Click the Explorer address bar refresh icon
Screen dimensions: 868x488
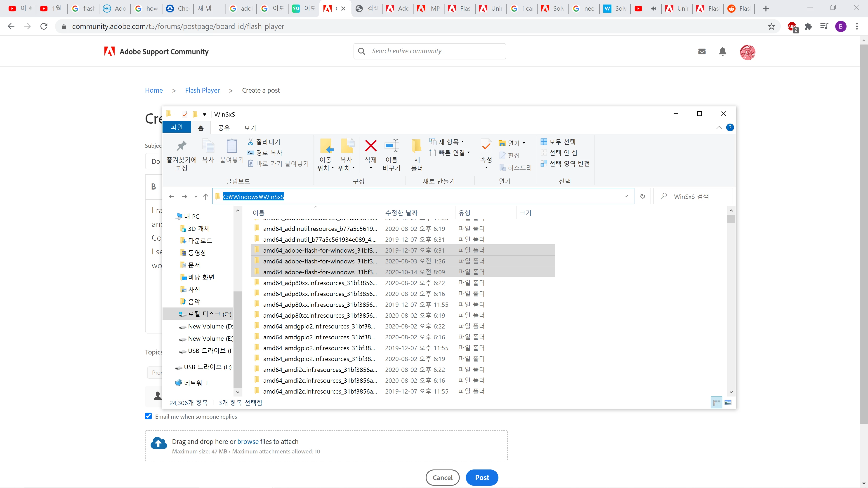pos(643,196)
